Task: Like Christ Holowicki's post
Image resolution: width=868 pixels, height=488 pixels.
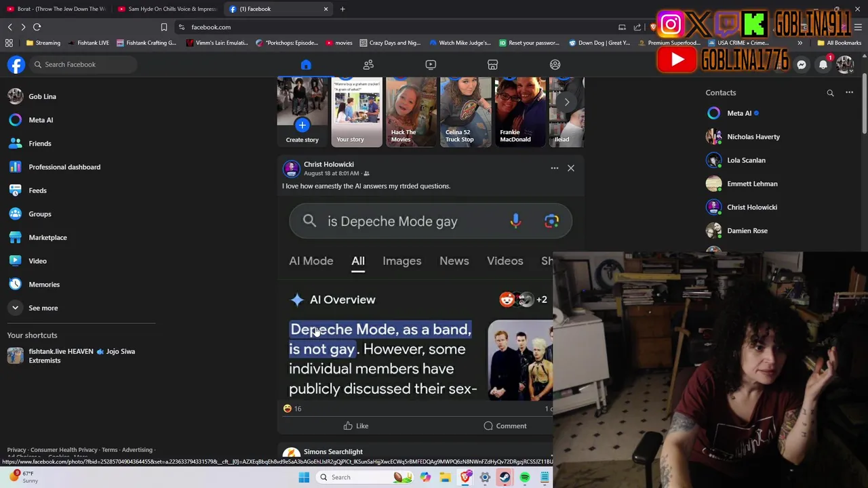Action: point(355,426)
